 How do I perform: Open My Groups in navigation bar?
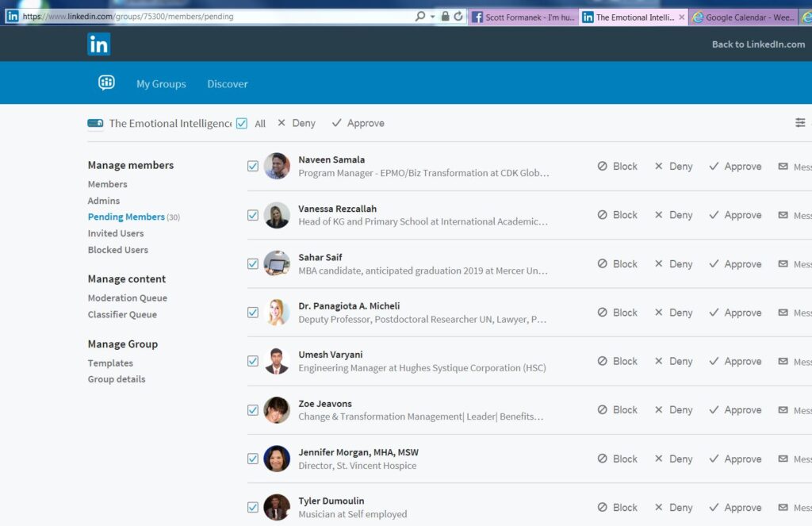click(x=161, y=84)
